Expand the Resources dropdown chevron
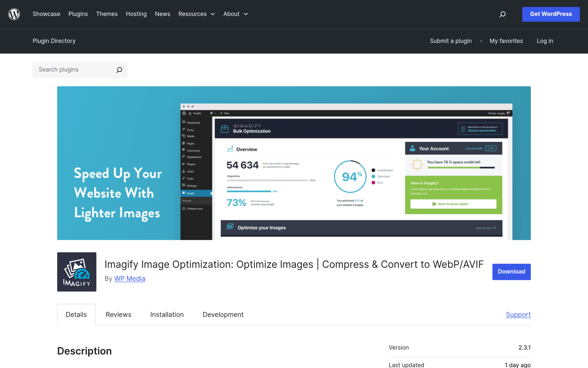This screenshot has height=368, width=588. [213, 14]
